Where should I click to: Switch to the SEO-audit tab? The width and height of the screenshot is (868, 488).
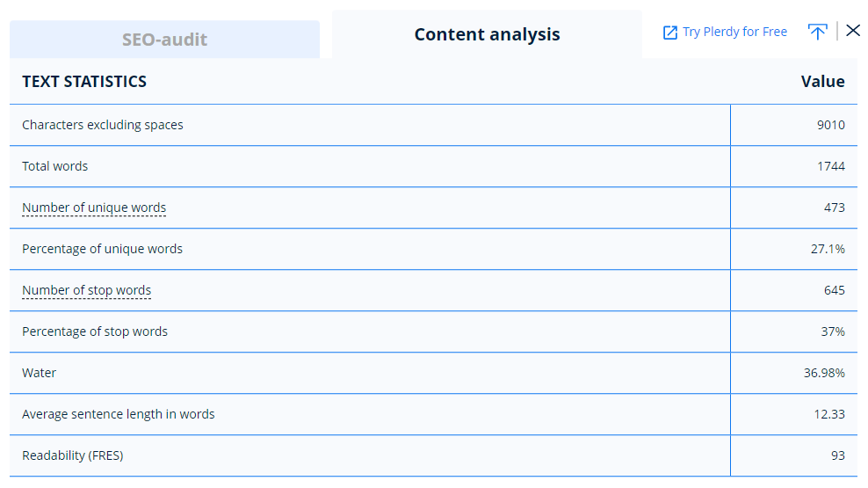click(x=164, y=40)
